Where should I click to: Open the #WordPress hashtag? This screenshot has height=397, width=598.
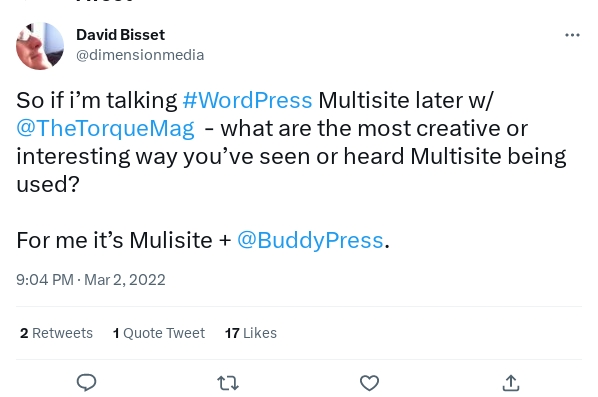click(x=247, y=100)
